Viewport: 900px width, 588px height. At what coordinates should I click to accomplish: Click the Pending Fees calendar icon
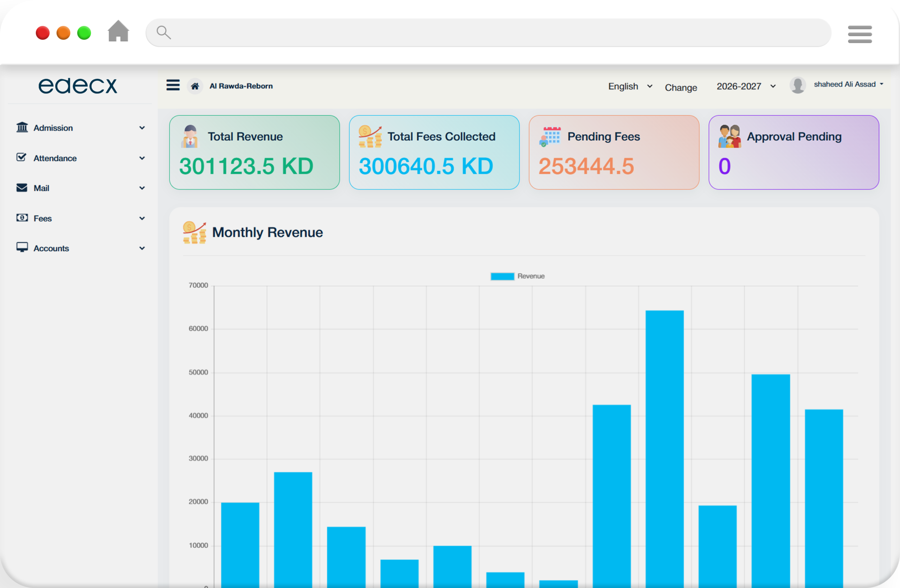pyautogui.click(x=550, y=136)
